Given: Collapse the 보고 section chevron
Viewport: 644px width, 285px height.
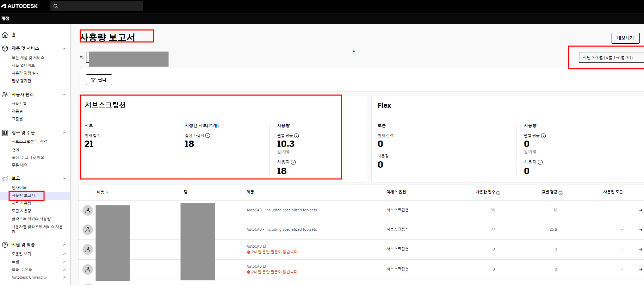Looking at the screenshot, I should click(64, 179).
